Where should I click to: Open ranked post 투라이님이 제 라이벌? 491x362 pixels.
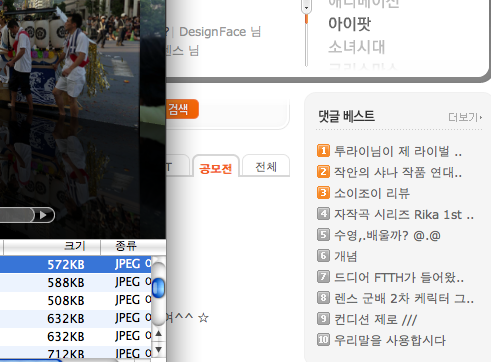[398, 151]
